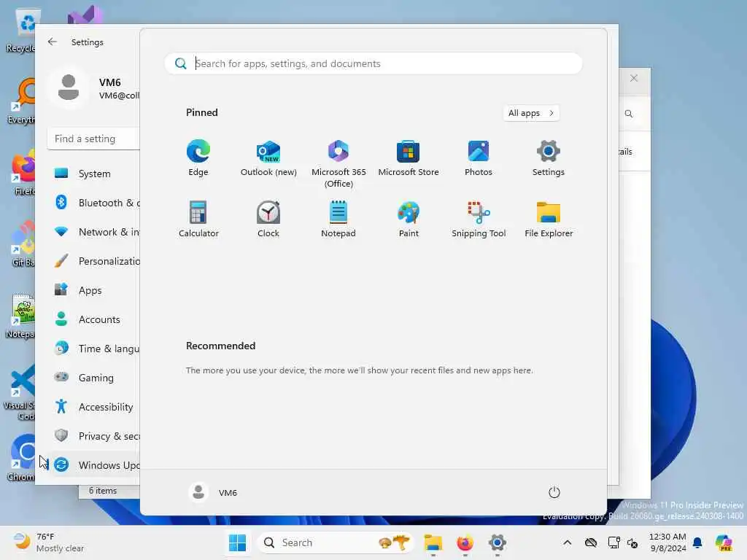Open Microsoft Store pinned app

[409, 158]
